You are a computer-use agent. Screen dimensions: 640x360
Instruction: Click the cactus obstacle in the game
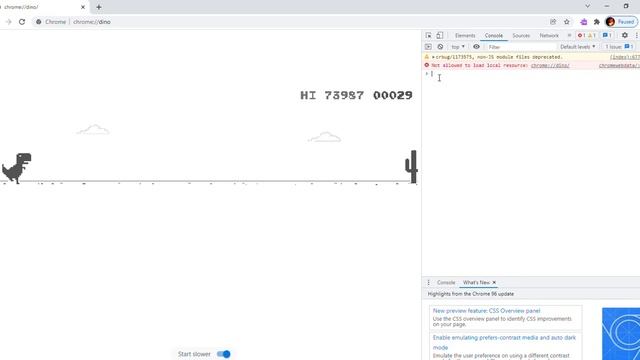(411, 167)
